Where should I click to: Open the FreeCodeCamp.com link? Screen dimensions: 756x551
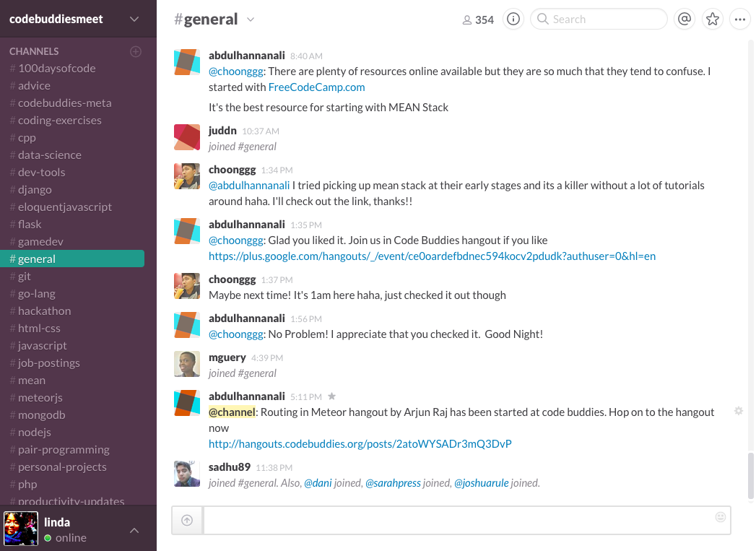(316, 87)
